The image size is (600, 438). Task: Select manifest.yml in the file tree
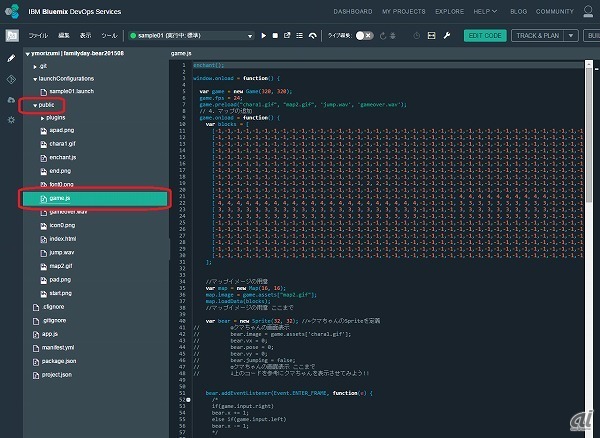(57, 345)
